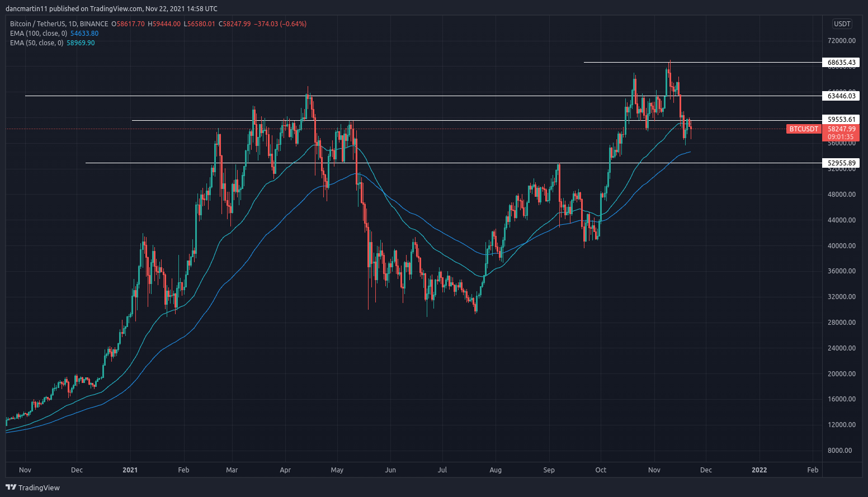
Task: Select the 59553.61 price level label
Action: 841,120
